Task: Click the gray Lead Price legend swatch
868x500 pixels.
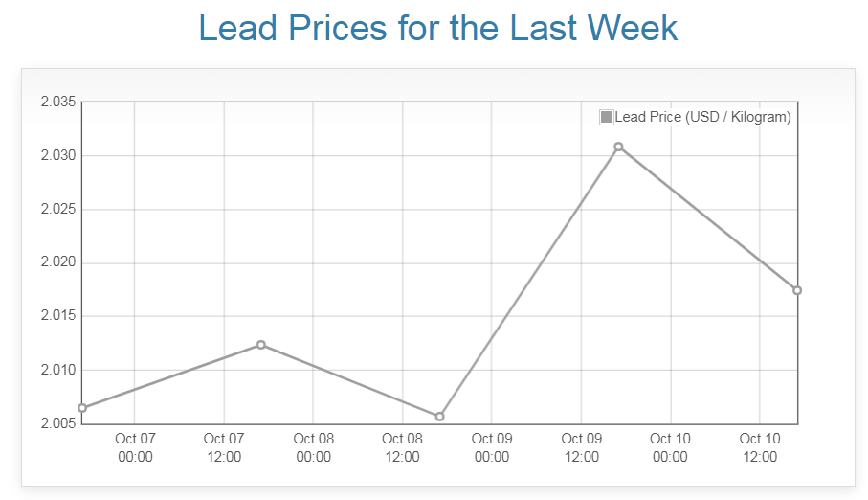Action: [607, 117]
